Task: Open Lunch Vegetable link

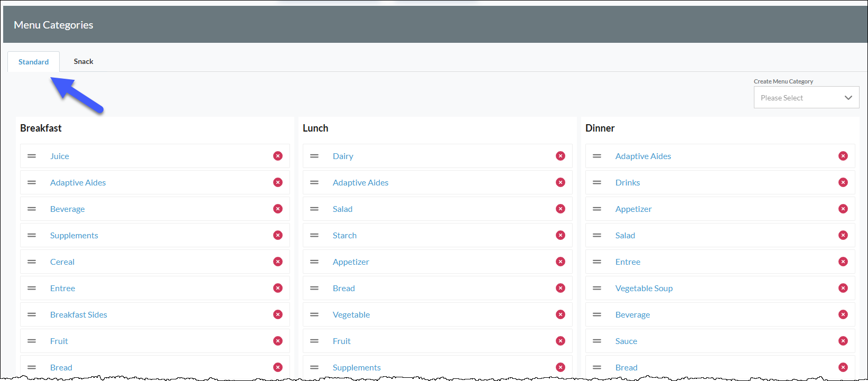Action: pos(351,314)
